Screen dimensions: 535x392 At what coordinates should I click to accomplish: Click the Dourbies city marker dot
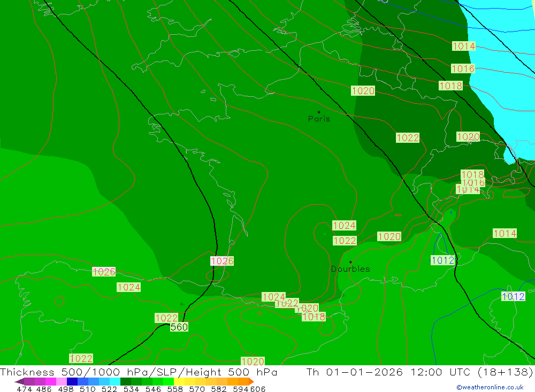coord(350,262)
